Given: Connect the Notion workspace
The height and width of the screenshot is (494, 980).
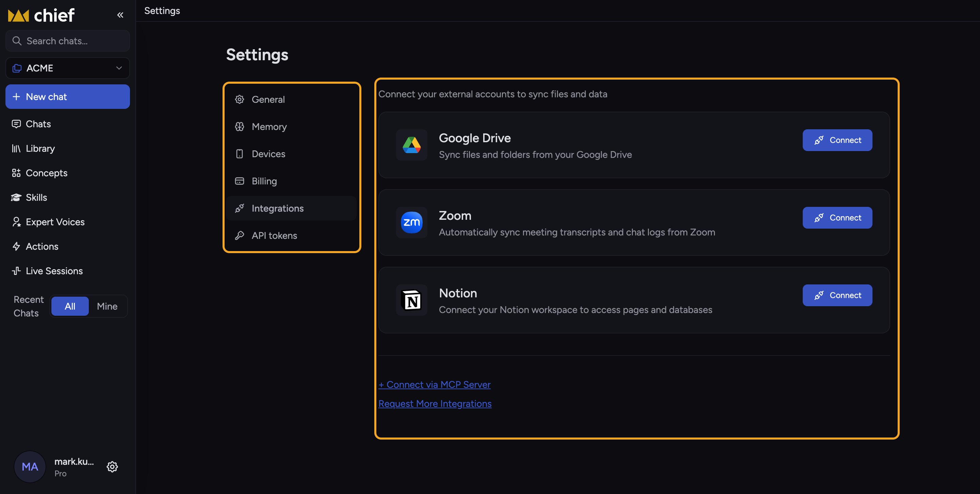Looking at the screenshot, I should (837, 295).
